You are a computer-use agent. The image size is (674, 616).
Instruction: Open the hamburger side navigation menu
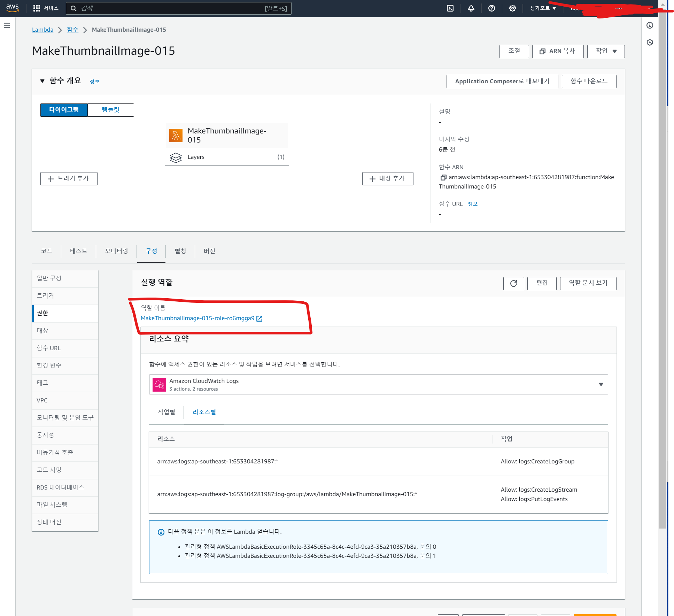[7, 25]
